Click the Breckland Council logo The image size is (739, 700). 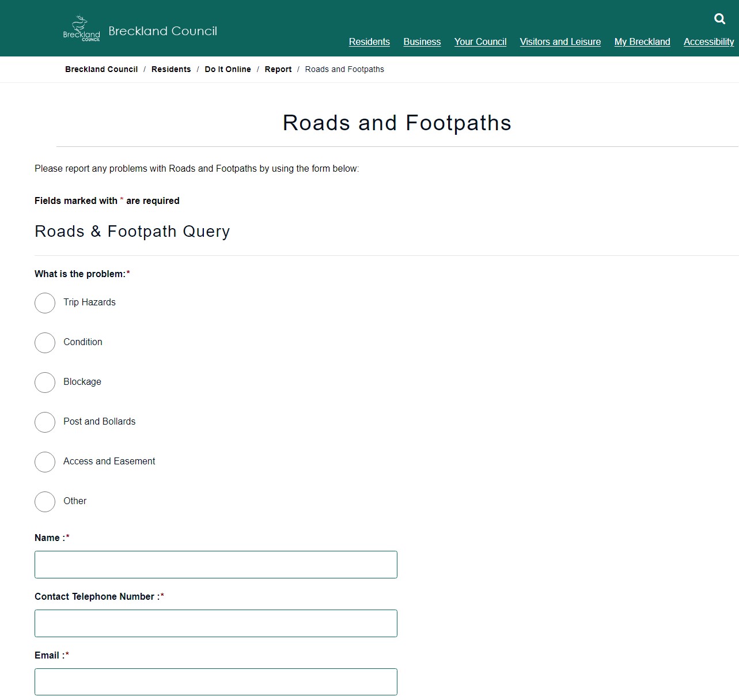point(81,27)
